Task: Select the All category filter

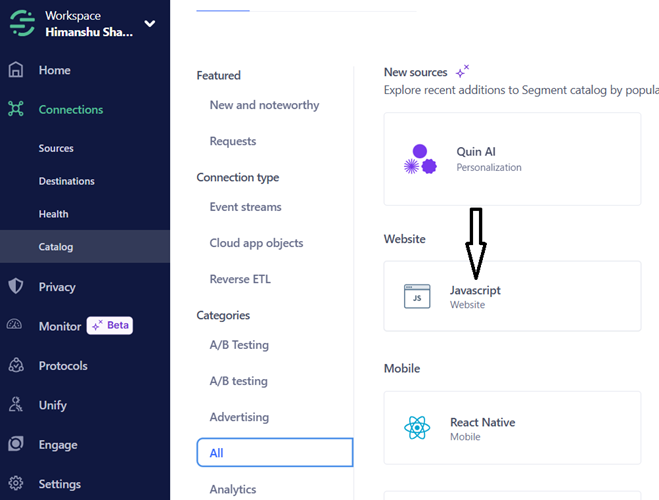Action: click(x=275, y=453)
